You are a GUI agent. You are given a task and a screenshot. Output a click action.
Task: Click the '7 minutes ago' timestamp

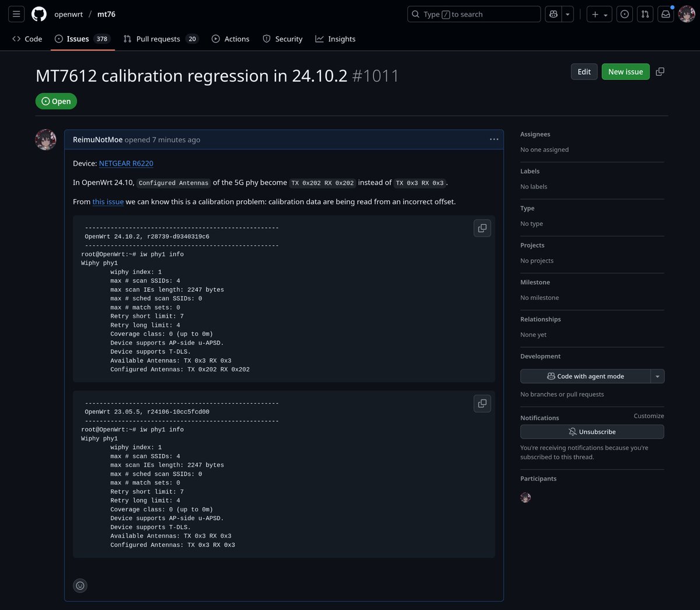click(176, 140)
